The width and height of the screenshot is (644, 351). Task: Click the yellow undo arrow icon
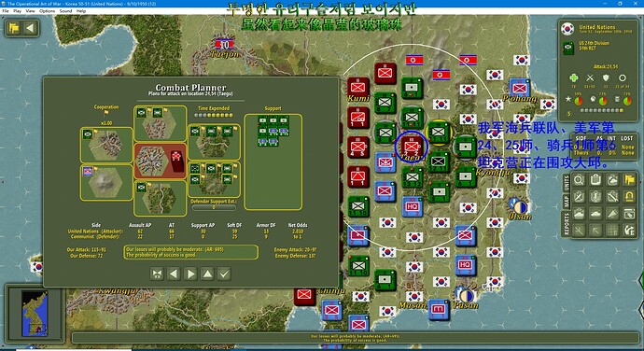coord(629,197)
